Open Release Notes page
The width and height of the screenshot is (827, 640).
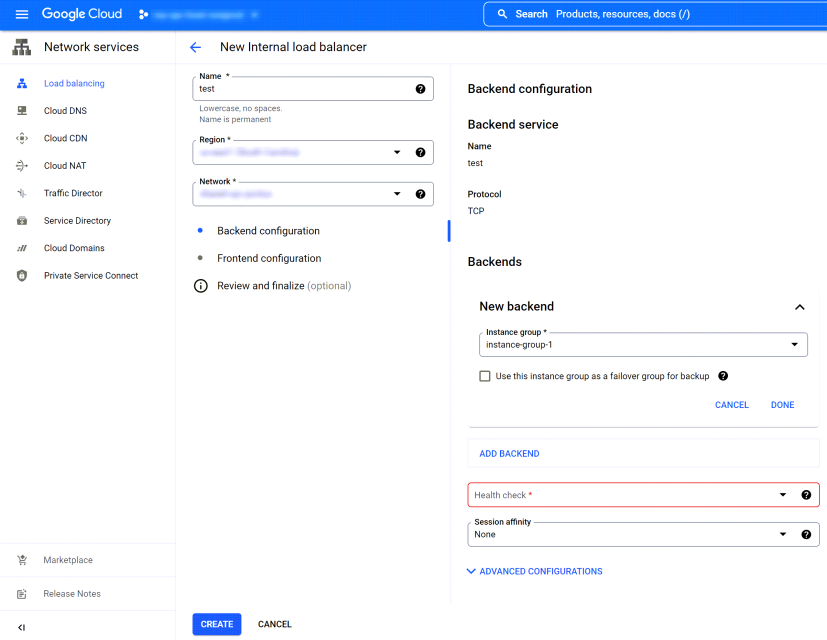click(x=73, y=593)
